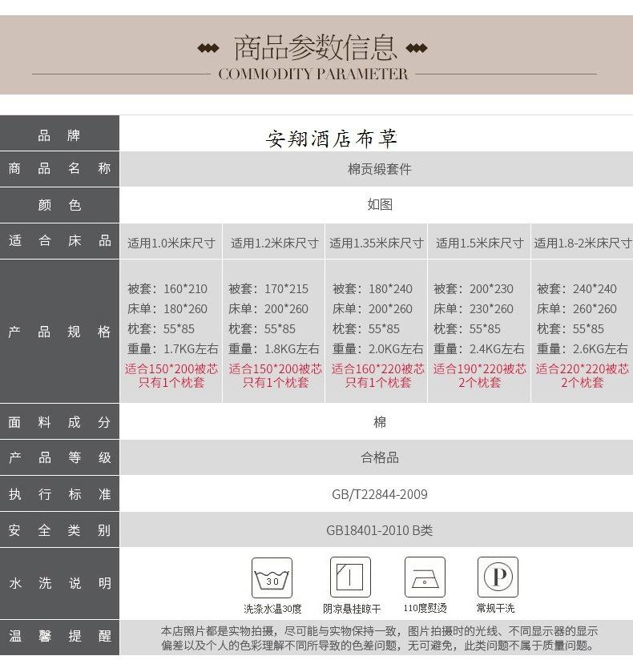Select the 适用1.5米床尺寸 column header
The height and width of the screenshot is (672, 633).
pos(479,243)
